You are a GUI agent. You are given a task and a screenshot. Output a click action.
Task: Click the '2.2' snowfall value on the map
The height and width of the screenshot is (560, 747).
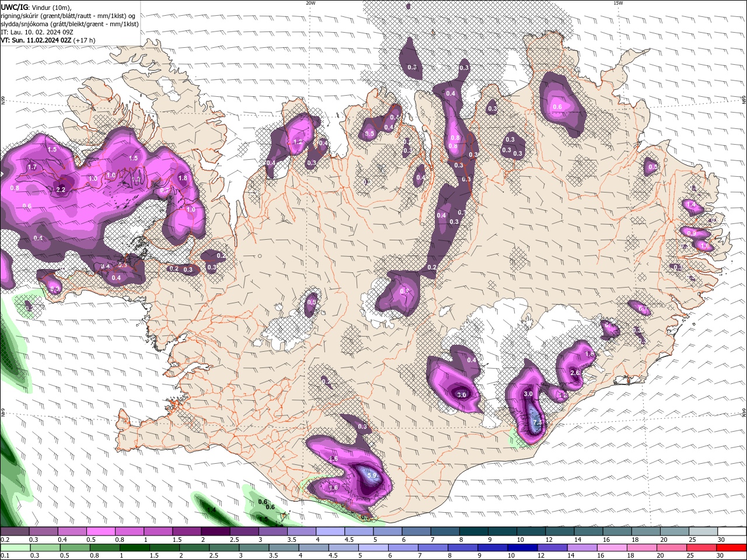click(61, 190)
